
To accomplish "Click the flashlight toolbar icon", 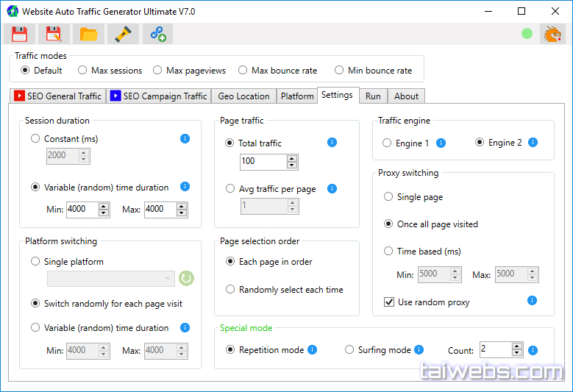I will [123, 34].
